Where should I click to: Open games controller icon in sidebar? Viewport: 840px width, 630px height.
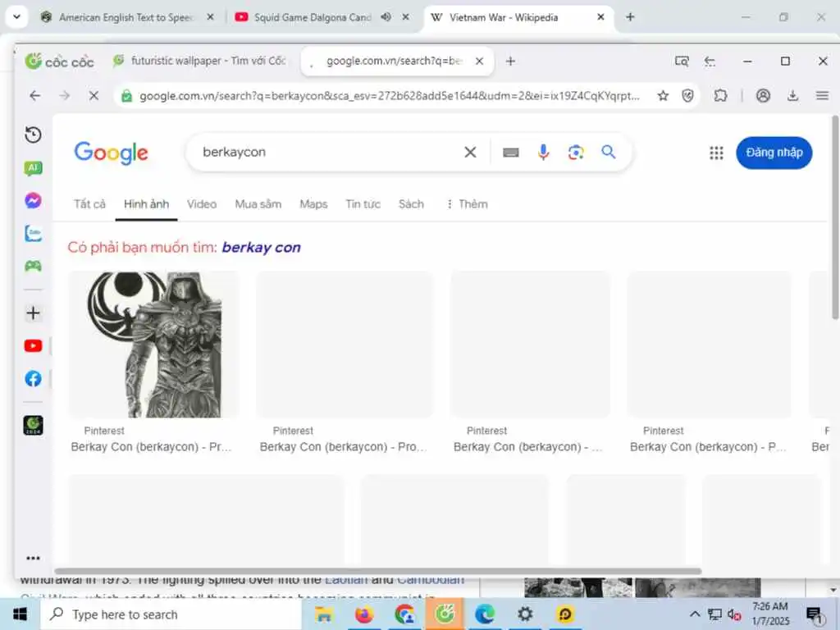point(33,267)
